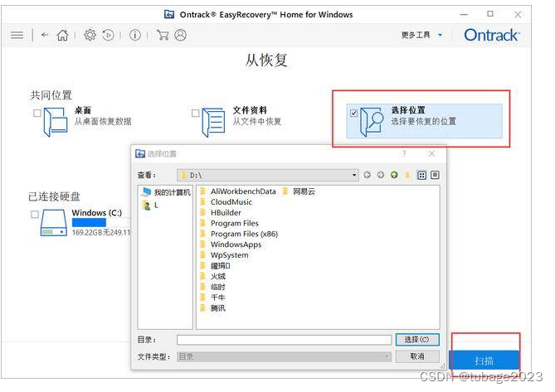Viewport: 555px width, 392px height.
Task: Close the choose location dialog
Action: pos(431,153)
